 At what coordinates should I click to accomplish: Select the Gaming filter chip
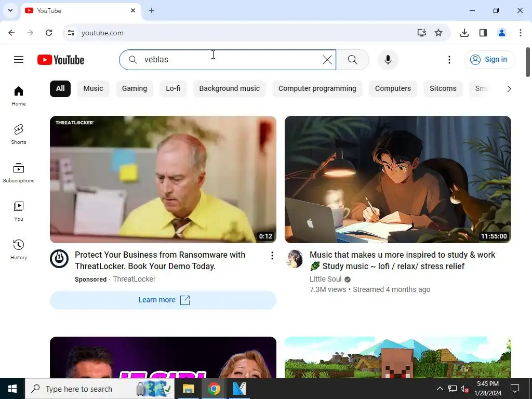tap(135, 88)
